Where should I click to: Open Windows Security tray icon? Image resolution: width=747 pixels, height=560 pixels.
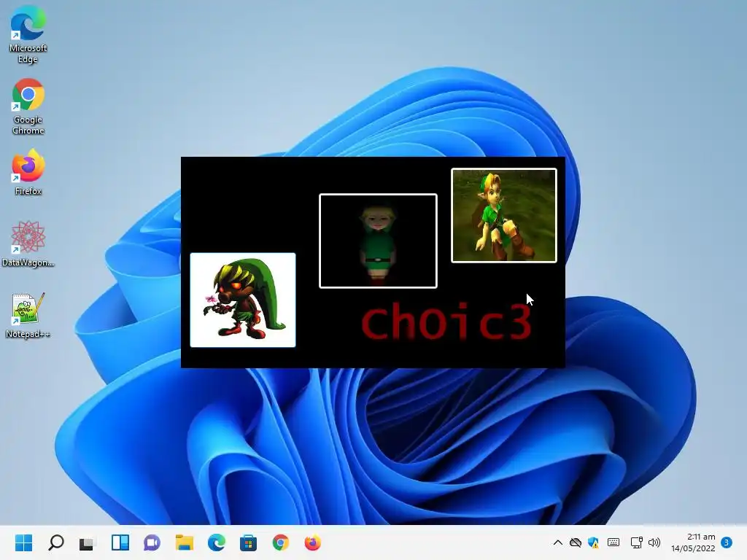[x=594, y=542]
